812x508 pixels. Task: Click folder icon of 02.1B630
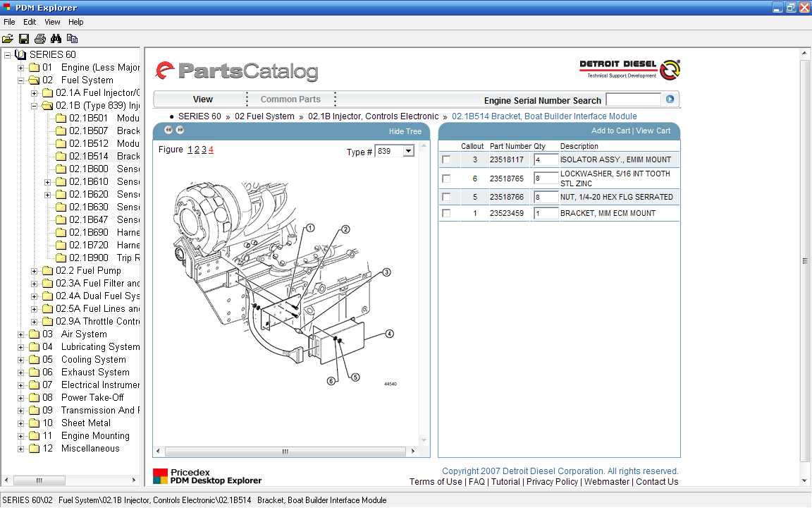(x=61, y=207)
